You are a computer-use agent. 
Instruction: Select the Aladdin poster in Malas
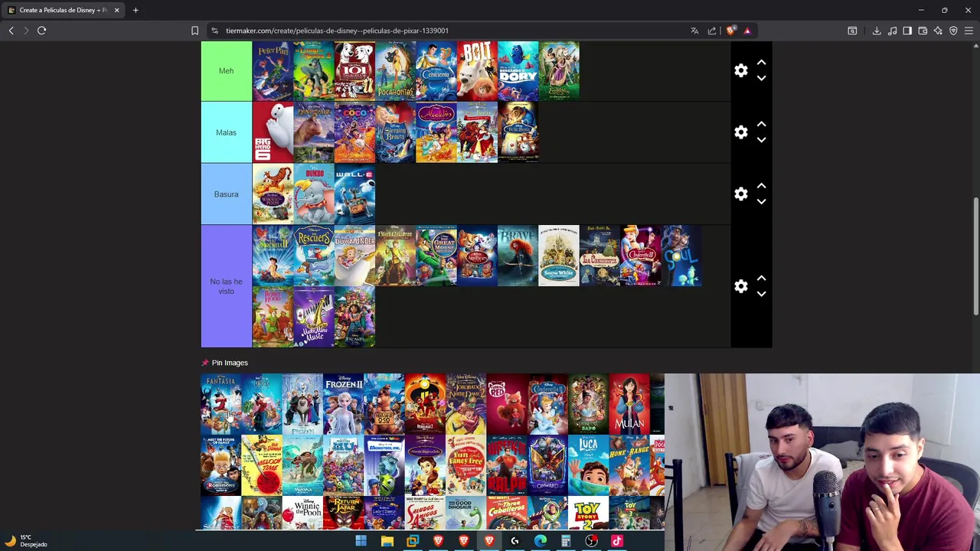pyautogui.click(x=436, y=132)
